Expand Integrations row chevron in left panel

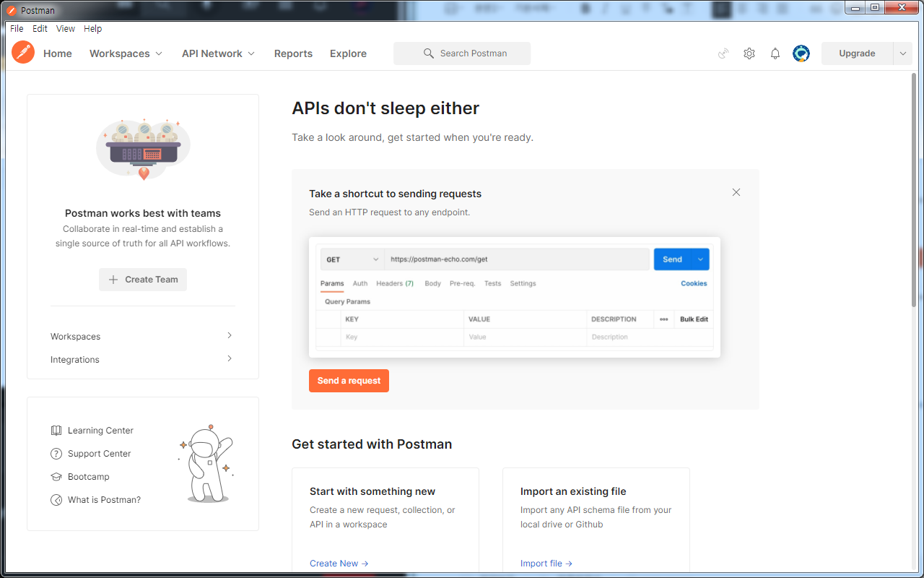click(230, 358)
